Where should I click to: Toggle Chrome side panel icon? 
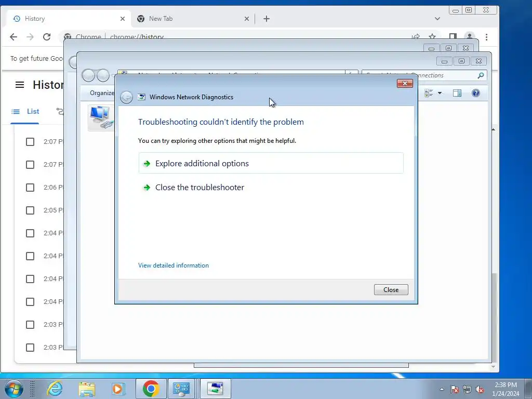tap(453, 36)
